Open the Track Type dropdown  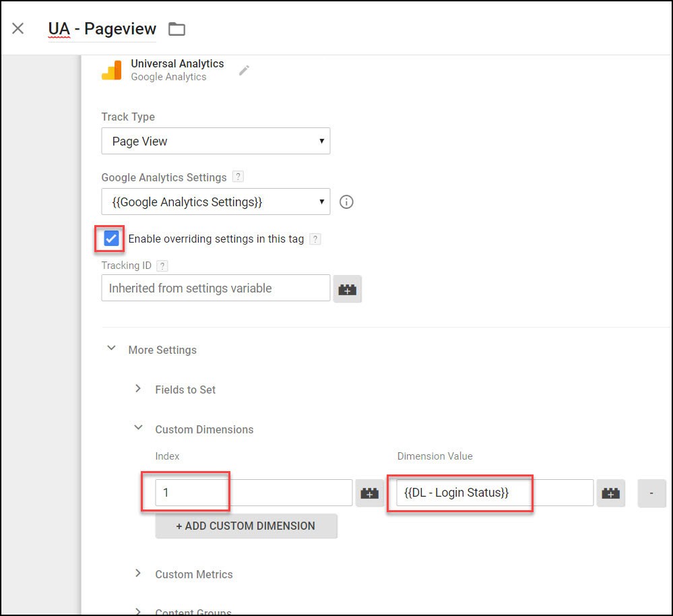(x=215, y=141)
